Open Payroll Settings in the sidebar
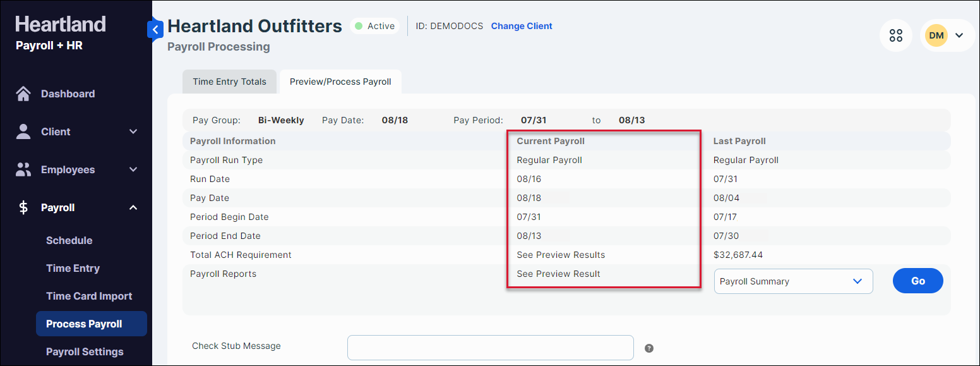Viewport: 980px width, 366px height. tap(85, 351)
